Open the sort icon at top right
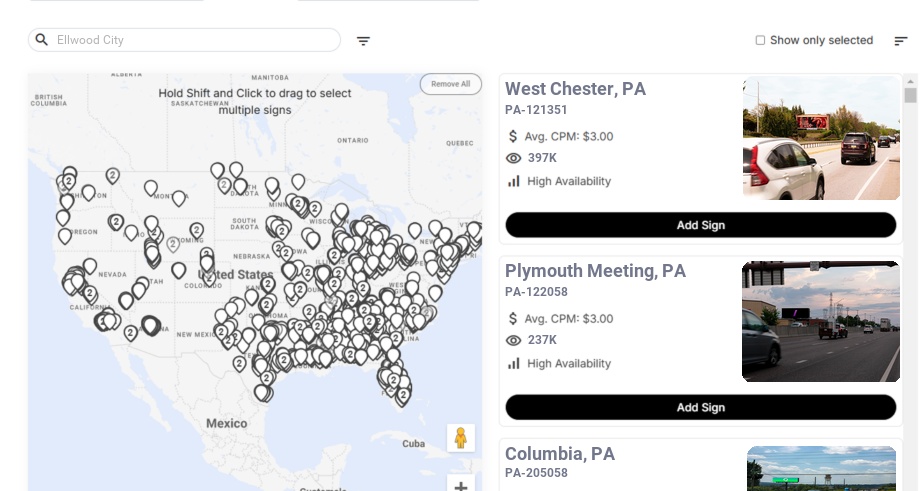920x491 pixels. point(901,41)
